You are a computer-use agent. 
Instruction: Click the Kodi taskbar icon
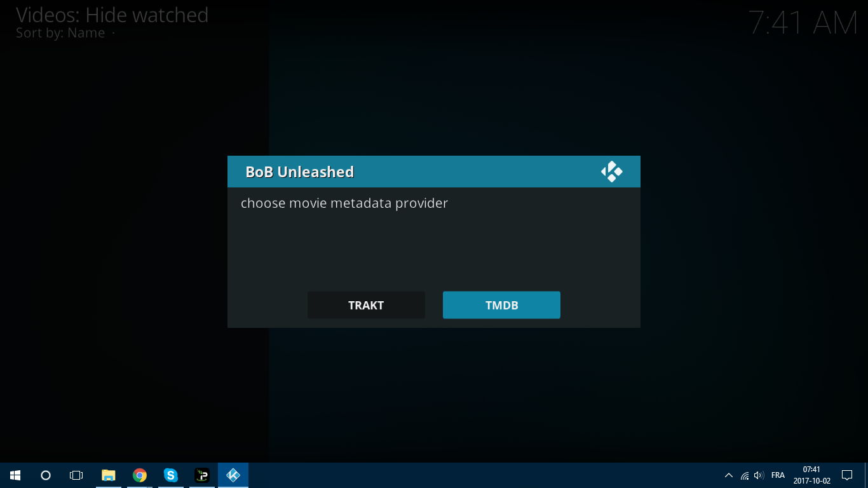[233, 475]
